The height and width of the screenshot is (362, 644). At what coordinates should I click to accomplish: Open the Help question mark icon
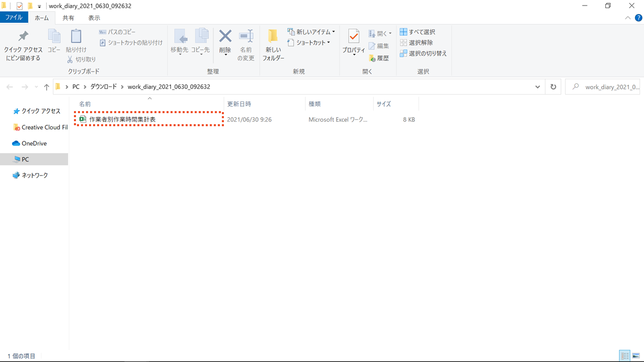(638, 18)
